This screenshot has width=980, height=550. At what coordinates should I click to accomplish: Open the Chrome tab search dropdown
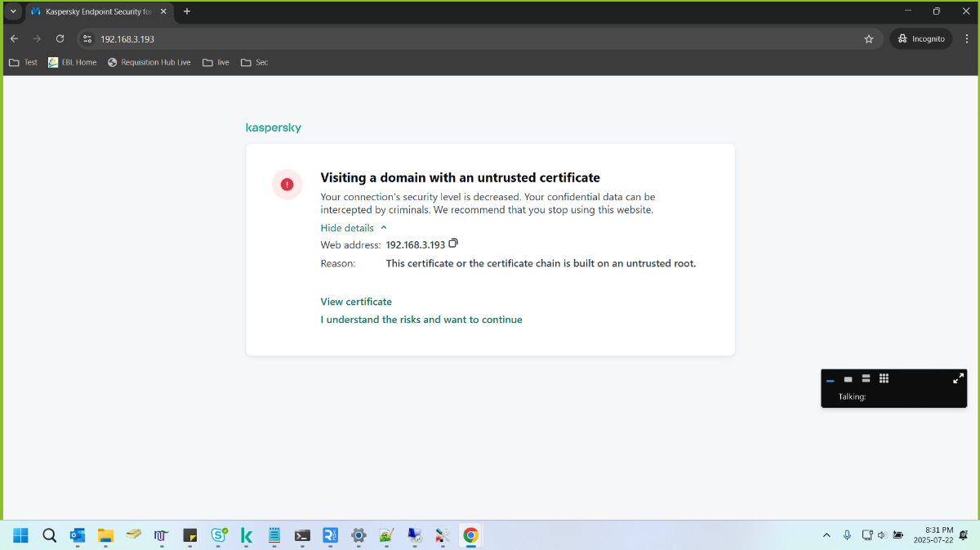pos(13,11)
